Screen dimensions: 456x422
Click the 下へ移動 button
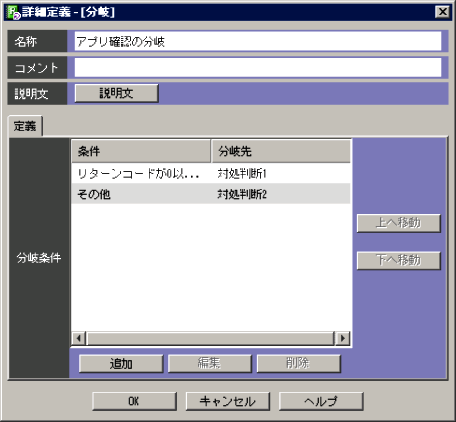coord(399,260)
